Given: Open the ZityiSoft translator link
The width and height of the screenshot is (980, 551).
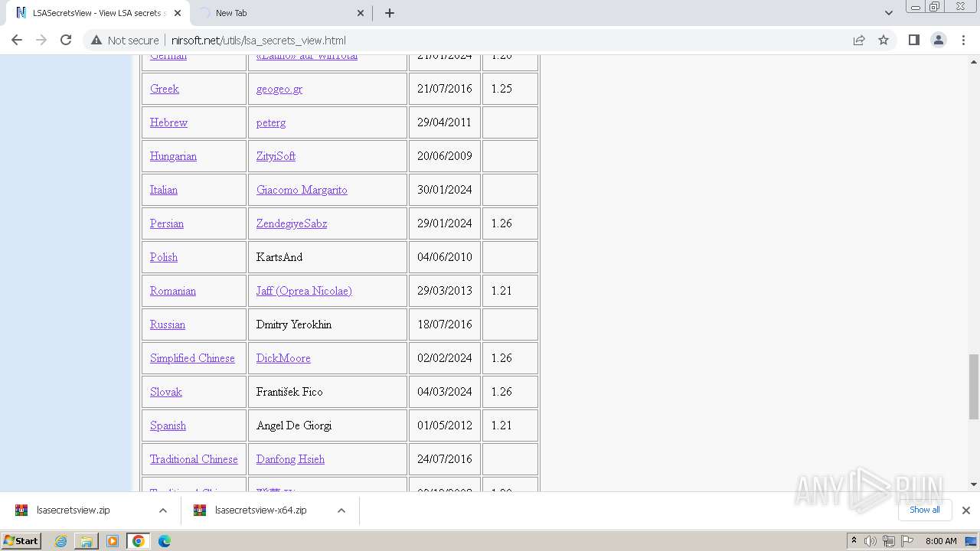Looking at the screenshot, I should 276,156.
